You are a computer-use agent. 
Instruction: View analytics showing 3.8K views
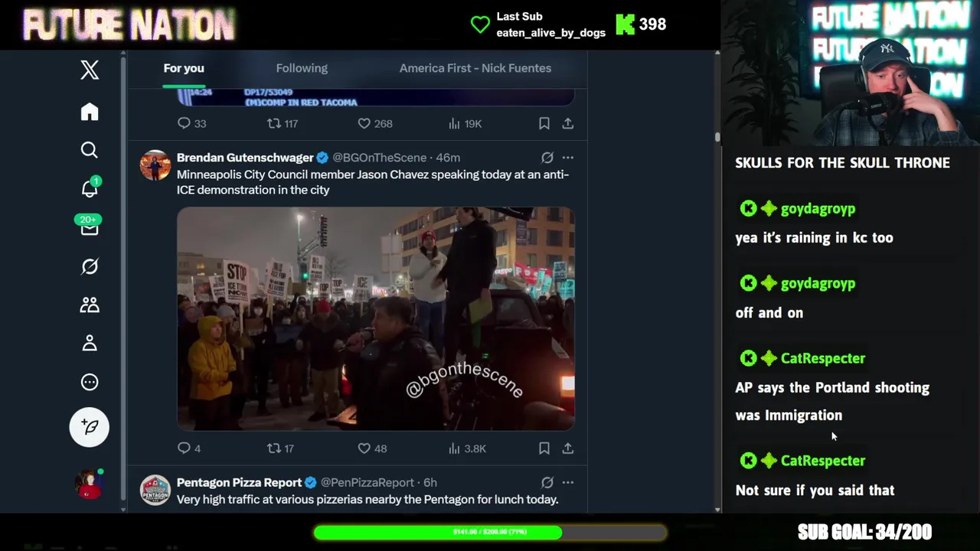[467, 448]
